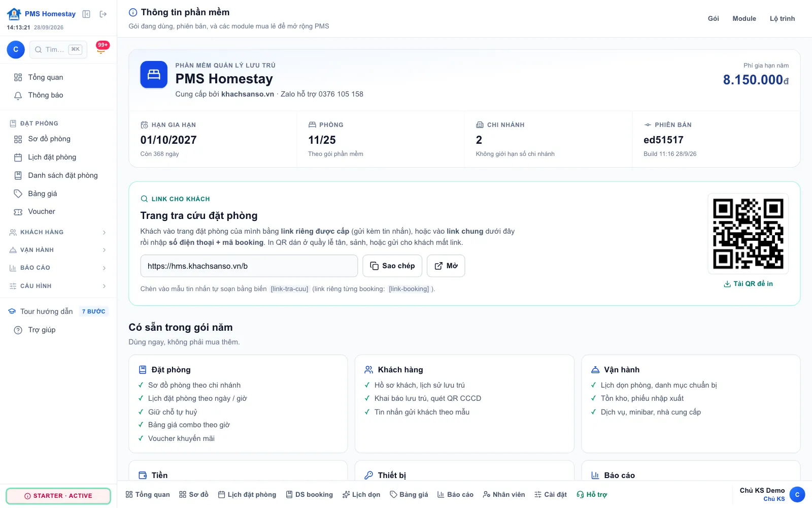Screen dimensions: 812x508
Task: Click Hỗ trợ in bottom toolbar
Action: (592, 494)
